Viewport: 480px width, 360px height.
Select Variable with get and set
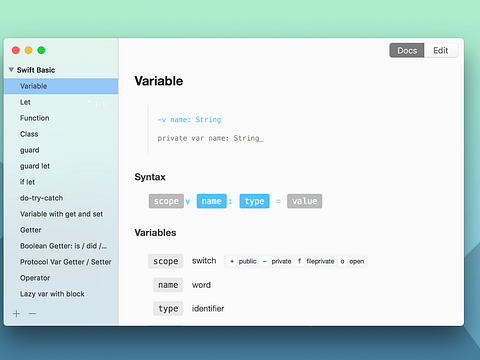(x=61, y=214)
